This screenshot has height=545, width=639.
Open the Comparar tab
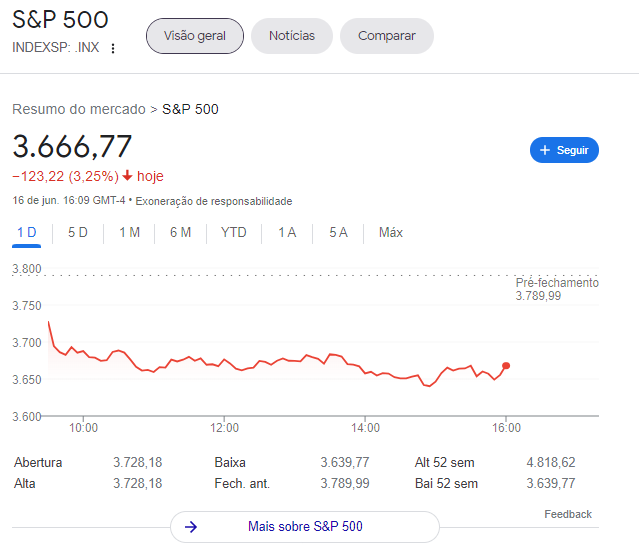coord(386,36)
